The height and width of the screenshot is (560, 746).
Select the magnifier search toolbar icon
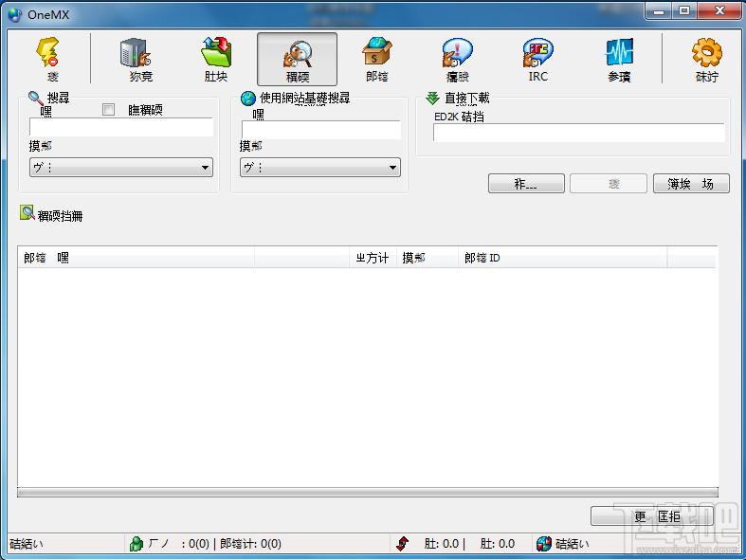tap(298, 53)
